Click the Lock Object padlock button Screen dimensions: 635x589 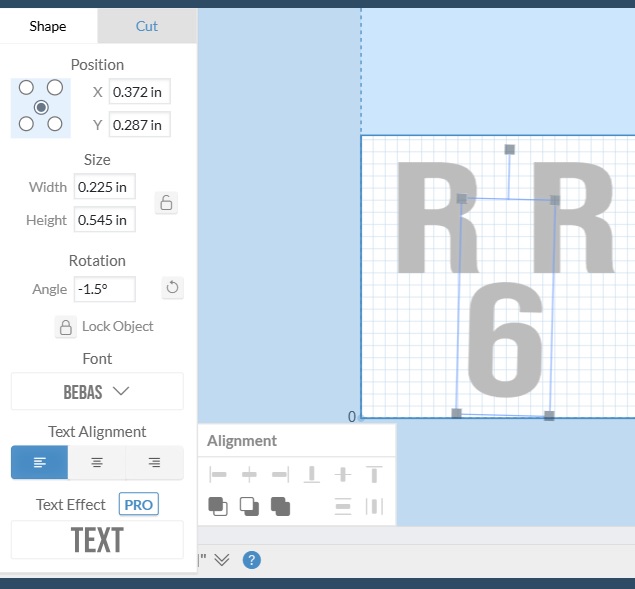click(65, 327)
